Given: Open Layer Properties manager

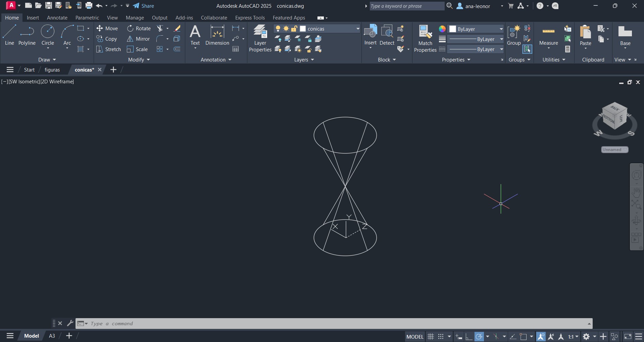Looking at the screenshot, I should (x=260, y=38).
